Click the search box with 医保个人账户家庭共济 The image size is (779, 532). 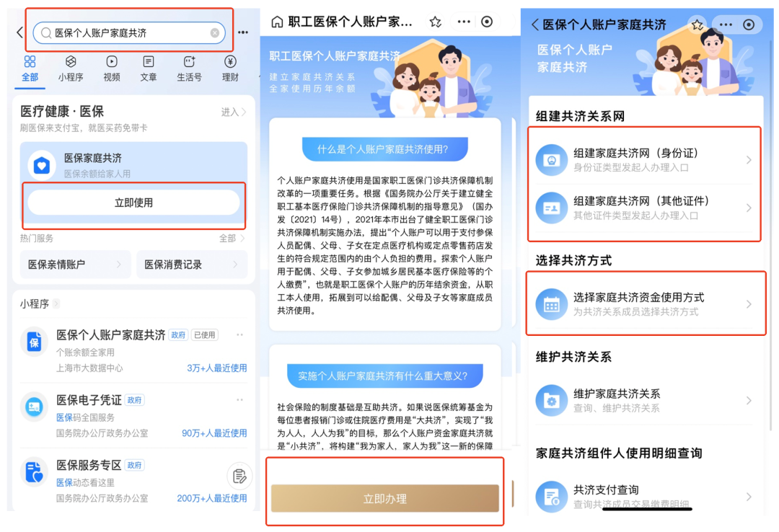click(129, 32)
